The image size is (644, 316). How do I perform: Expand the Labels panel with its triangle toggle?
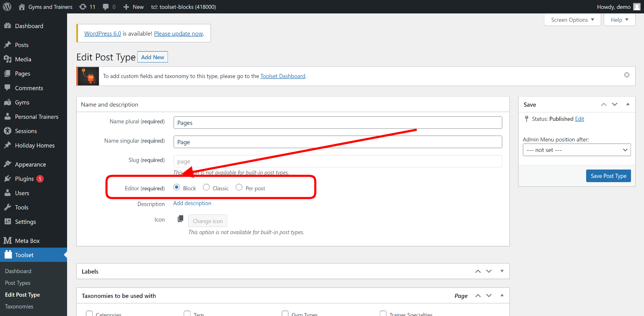[502, 271]
